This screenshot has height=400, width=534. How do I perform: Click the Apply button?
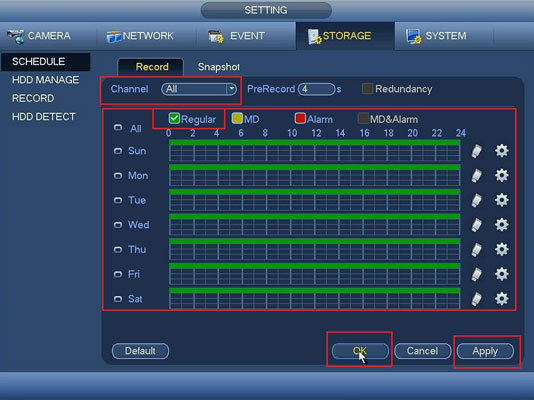tap(485, 351)
